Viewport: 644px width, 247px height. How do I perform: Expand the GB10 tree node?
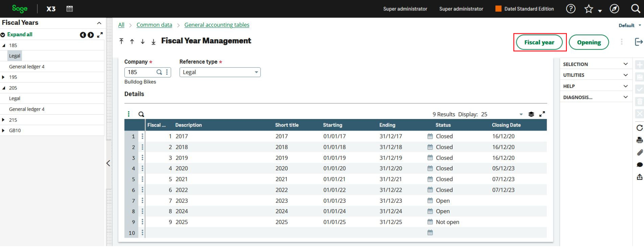[3, 130]
